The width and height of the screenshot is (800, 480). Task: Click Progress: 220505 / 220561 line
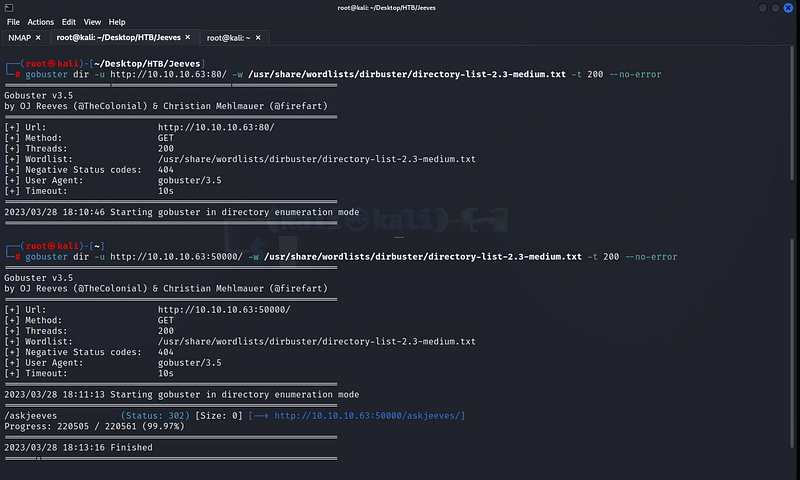tap(94, 426)
